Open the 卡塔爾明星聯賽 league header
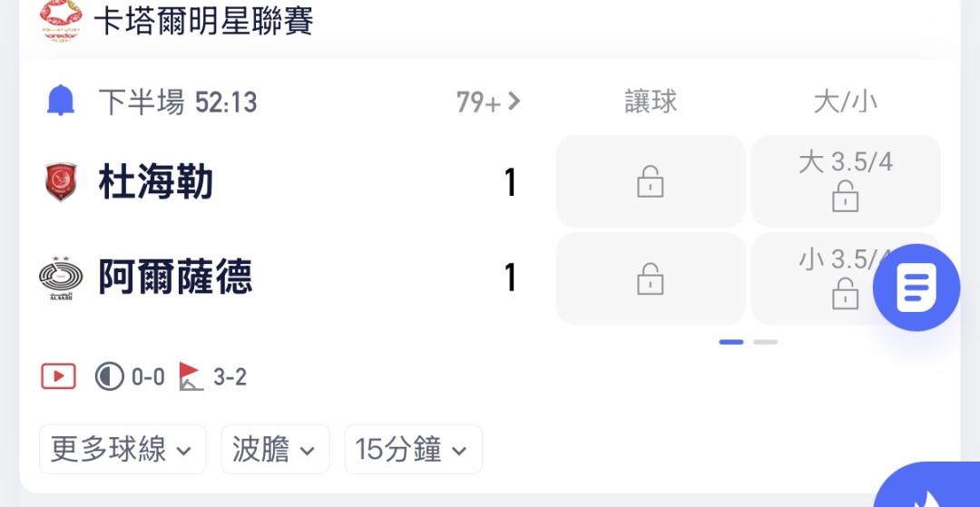 coord(204,21)
